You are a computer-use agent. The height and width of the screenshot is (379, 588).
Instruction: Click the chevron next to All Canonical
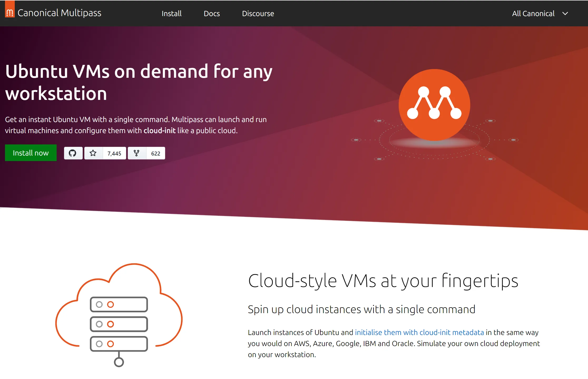(x=565, y=13)
